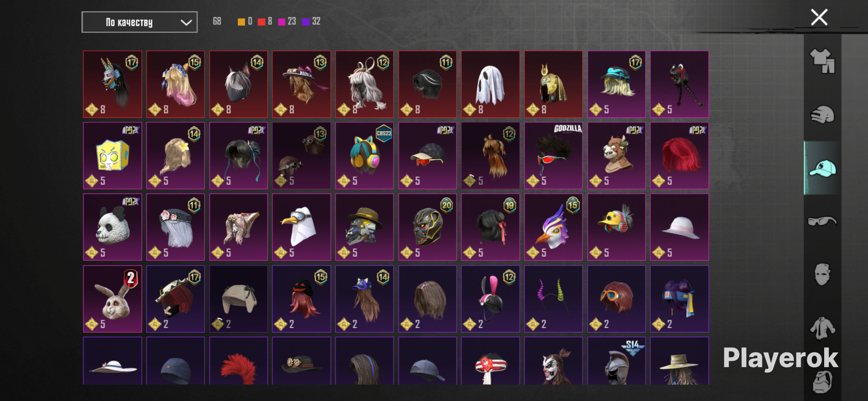Select the cap headgear category icon
868x401 pixels.
822,168
